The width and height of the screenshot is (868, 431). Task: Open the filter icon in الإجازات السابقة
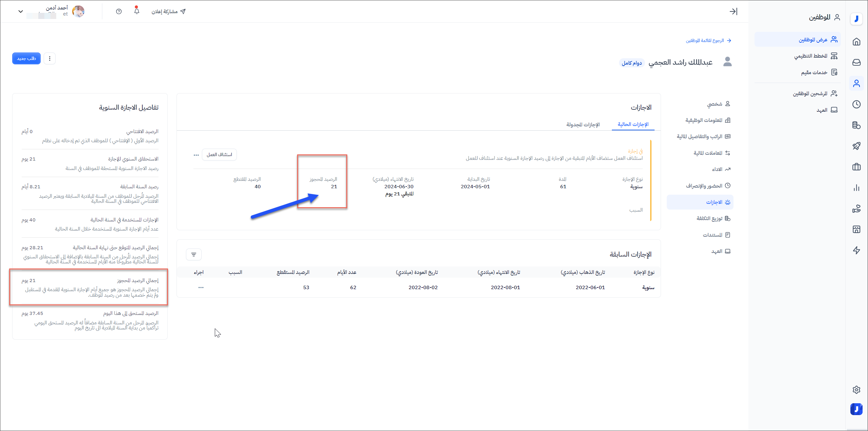coord(194,255)
